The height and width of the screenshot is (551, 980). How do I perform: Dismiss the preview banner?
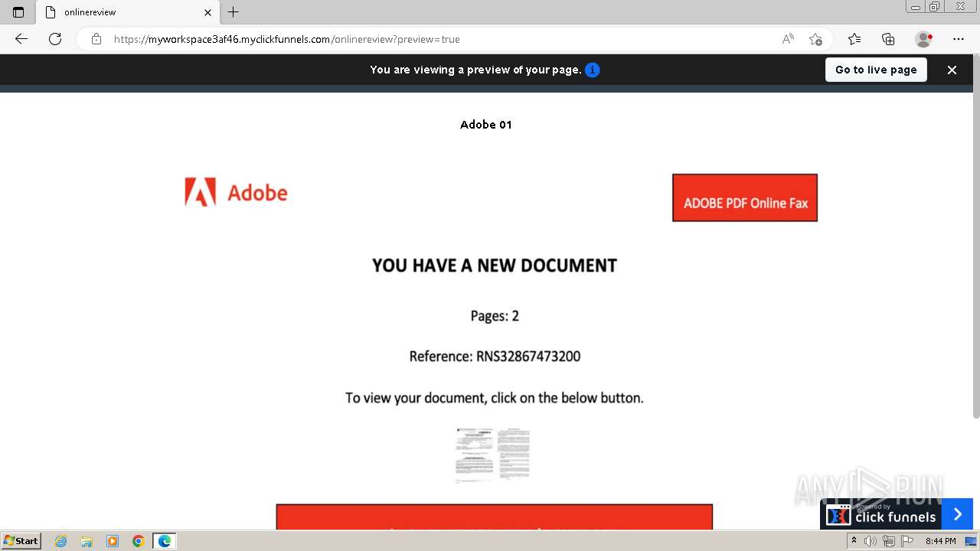click(x=952, y=70)
